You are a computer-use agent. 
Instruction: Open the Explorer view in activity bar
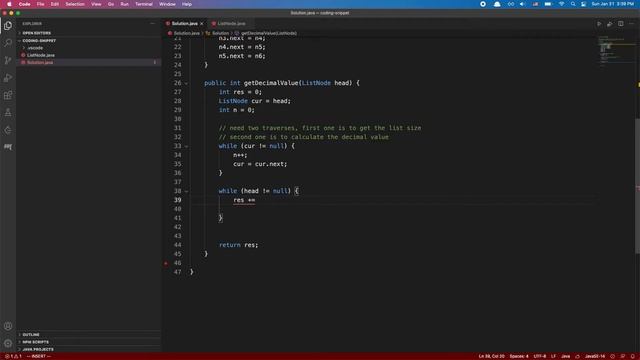point(8,25)
